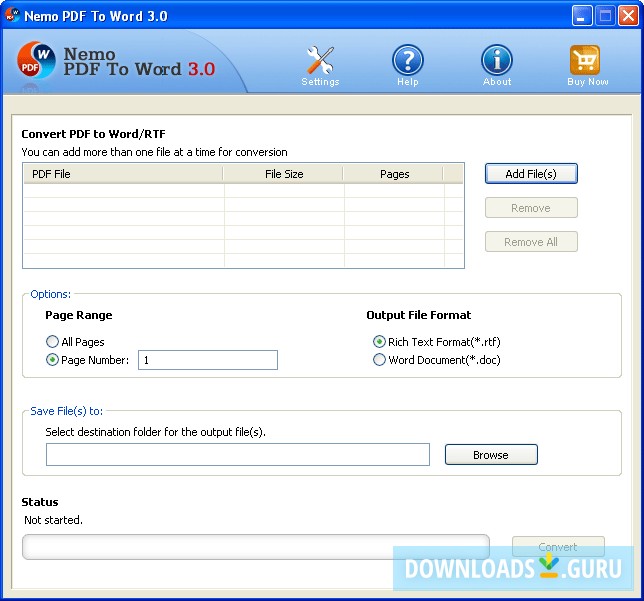Click the Convert button
The image size is (644, 601).
(x=558, y=547)
